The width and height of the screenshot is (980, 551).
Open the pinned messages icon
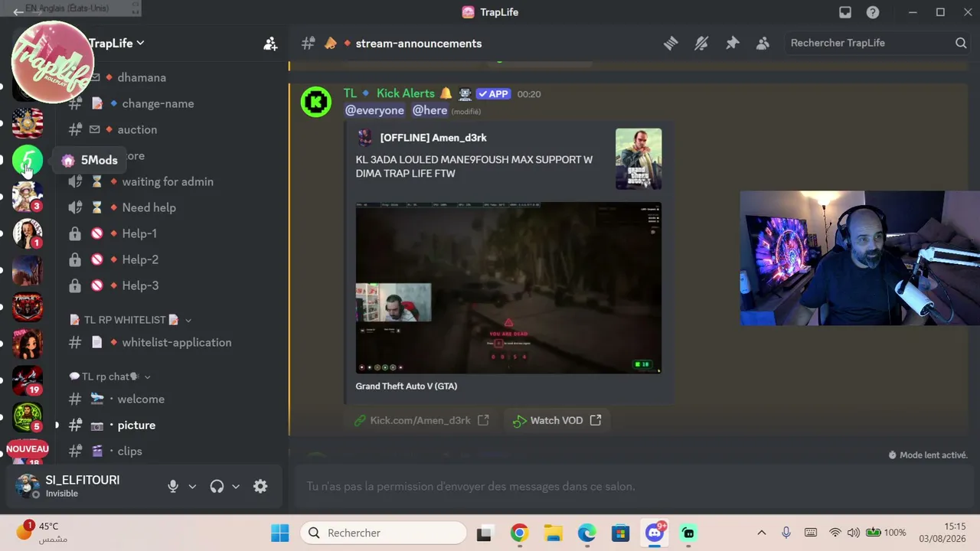pyautogui.click(x=732, y=44)
